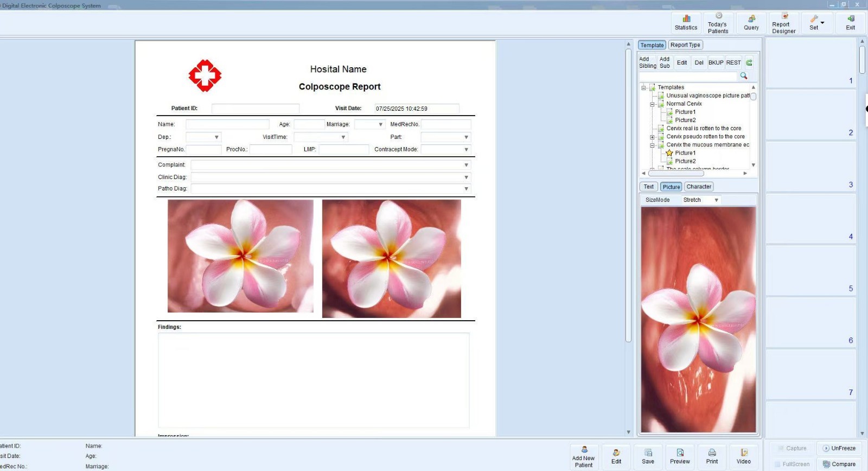Image resolution: width=868 pixels, height=471 pixels.
Task: Select the starred Picture1 tree item
Action: [685, 153]
